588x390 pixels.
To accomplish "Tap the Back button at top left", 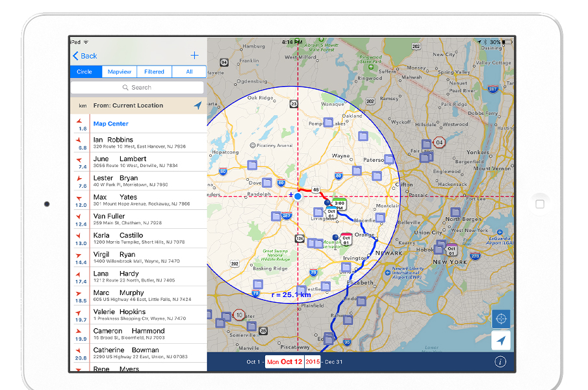I will [x=84, y=56].
